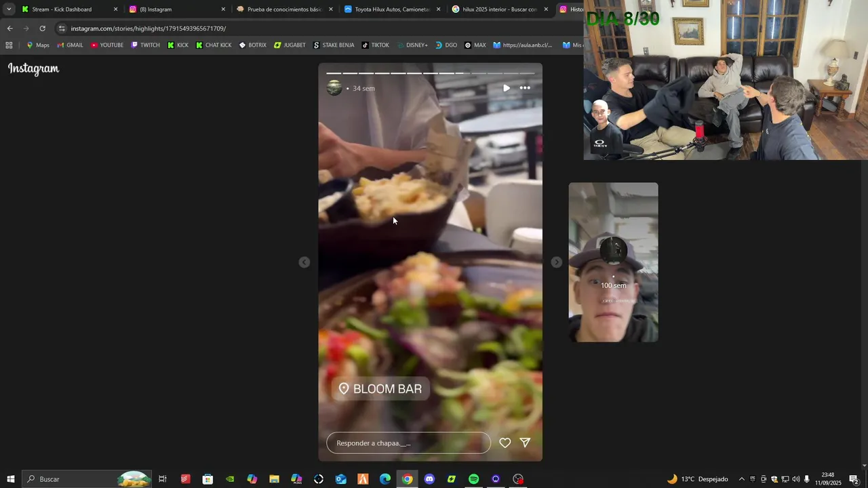This screenshot has height=488, width=868.
Task: Open Discord from the taskbar
Action: point(429,479)
